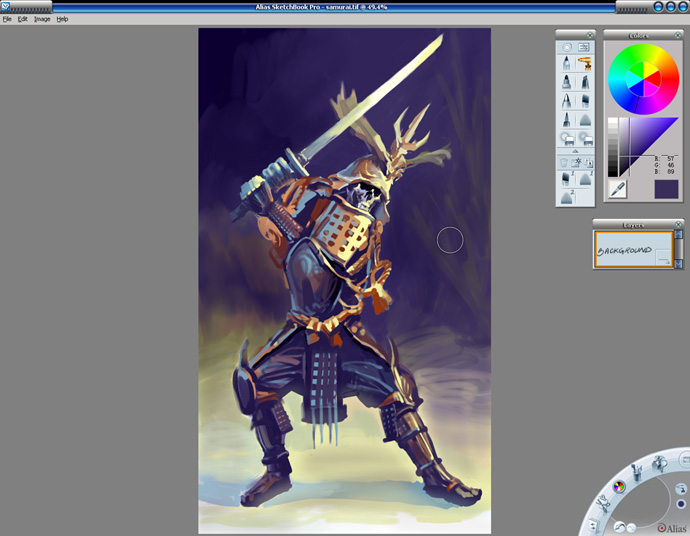Click current brush indicator in lagoon

click(x=681, y=488)
